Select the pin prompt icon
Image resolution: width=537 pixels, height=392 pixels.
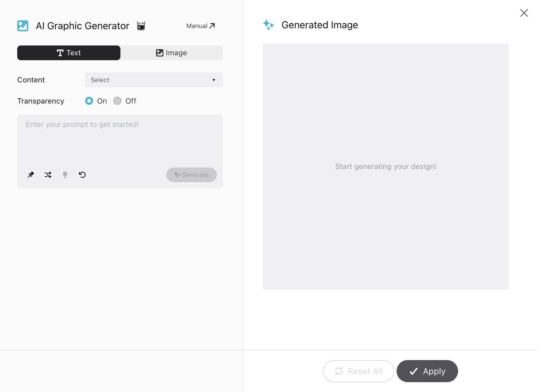tap(30, 174)
